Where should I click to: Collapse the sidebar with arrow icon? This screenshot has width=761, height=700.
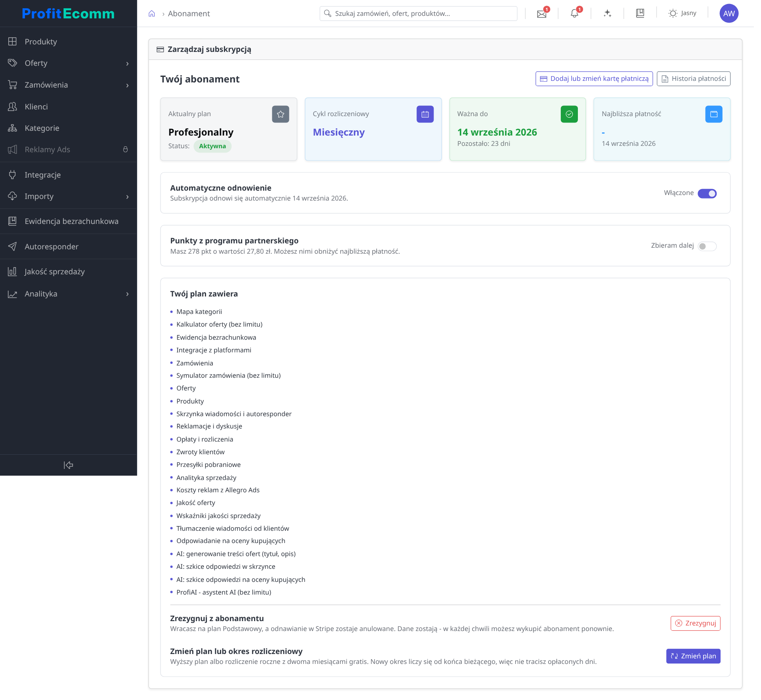69,465
